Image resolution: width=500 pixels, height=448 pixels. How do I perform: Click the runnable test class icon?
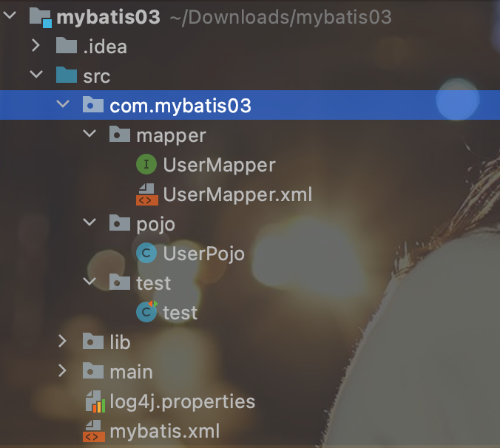146,312
